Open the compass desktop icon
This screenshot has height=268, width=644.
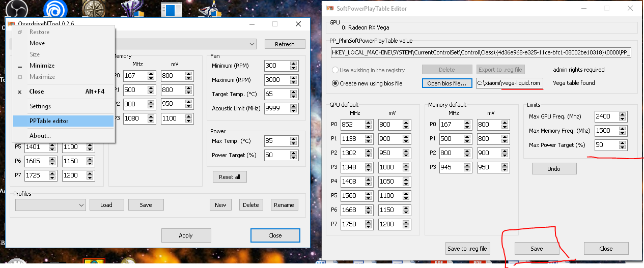click(x=93, y=10)
